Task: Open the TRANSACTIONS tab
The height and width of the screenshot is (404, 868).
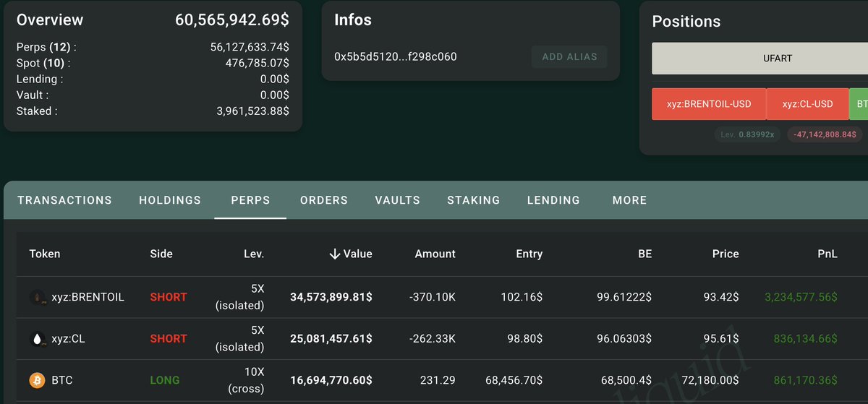Action: (x=64, y=200)
